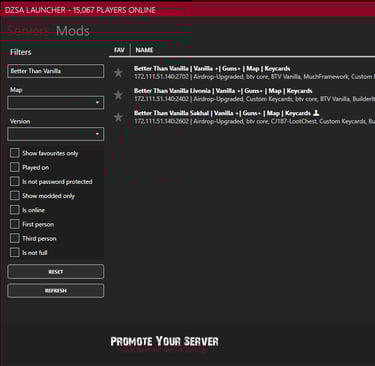Open the Version dropdown
375x366 pixels.
pyautogui.click(x=56, y=134)
